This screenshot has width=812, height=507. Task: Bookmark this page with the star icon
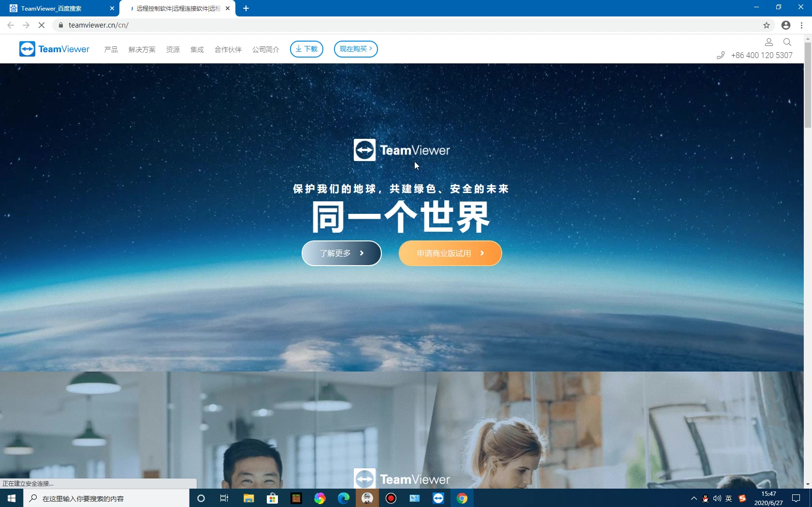click(x=767, y=25)
